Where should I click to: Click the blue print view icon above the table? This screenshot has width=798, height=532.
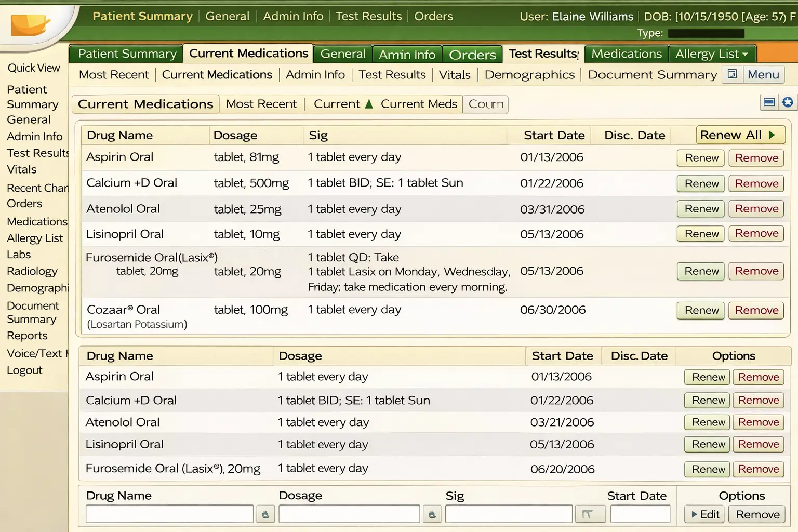point(769,102)
